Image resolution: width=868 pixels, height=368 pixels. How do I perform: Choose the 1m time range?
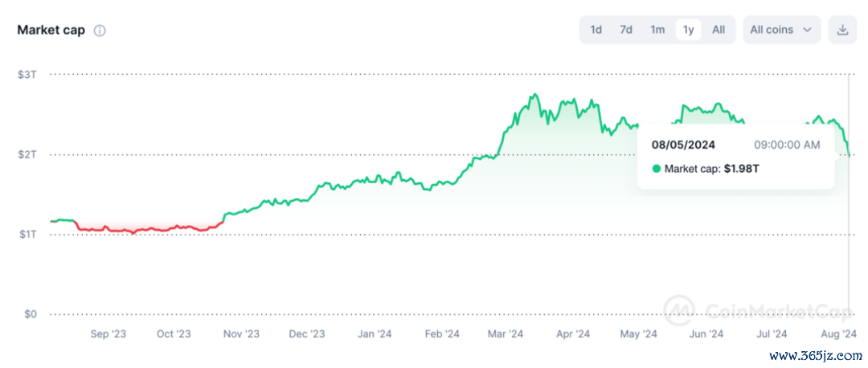pos(657,30)
